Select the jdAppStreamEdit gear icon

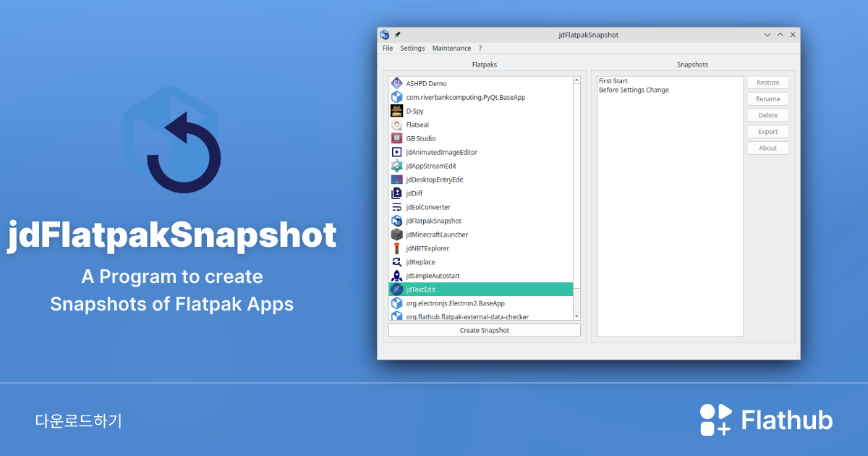click(396, 166)
